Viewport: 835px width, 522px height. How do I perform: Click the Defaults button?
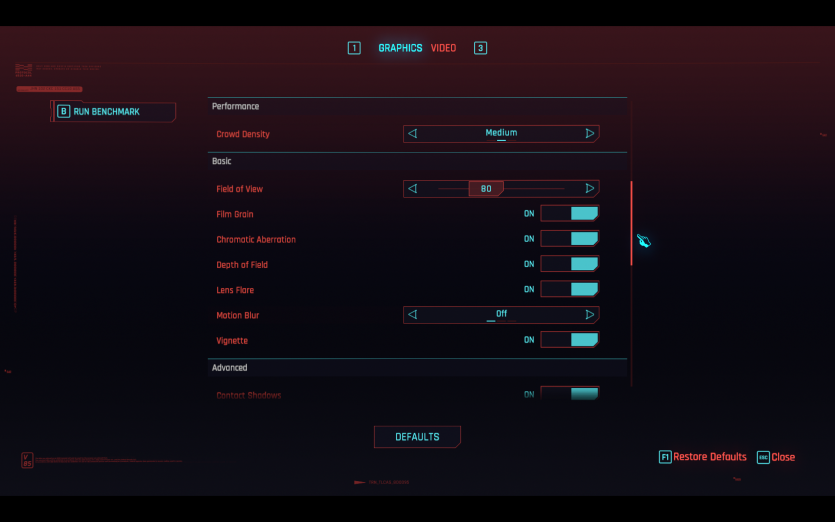(x=417, y=437)
